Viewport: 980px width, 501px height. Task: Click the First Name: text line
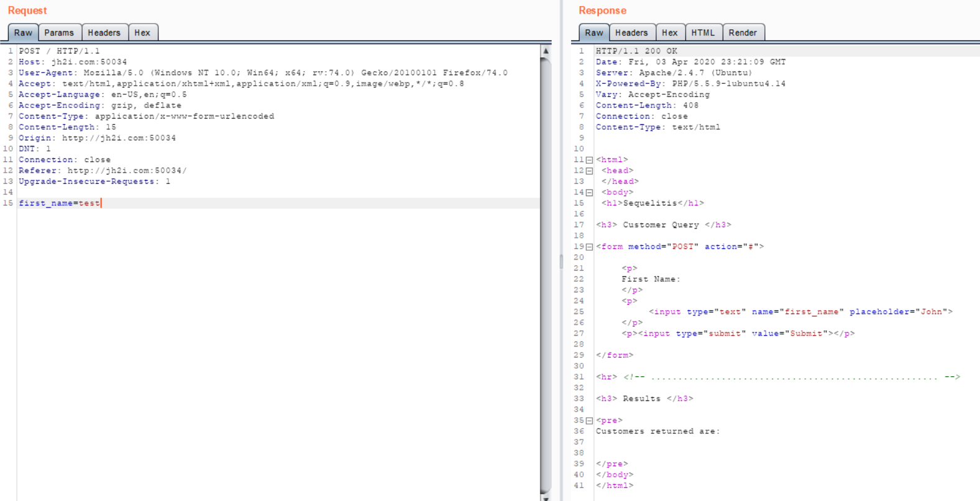[651, 279]
